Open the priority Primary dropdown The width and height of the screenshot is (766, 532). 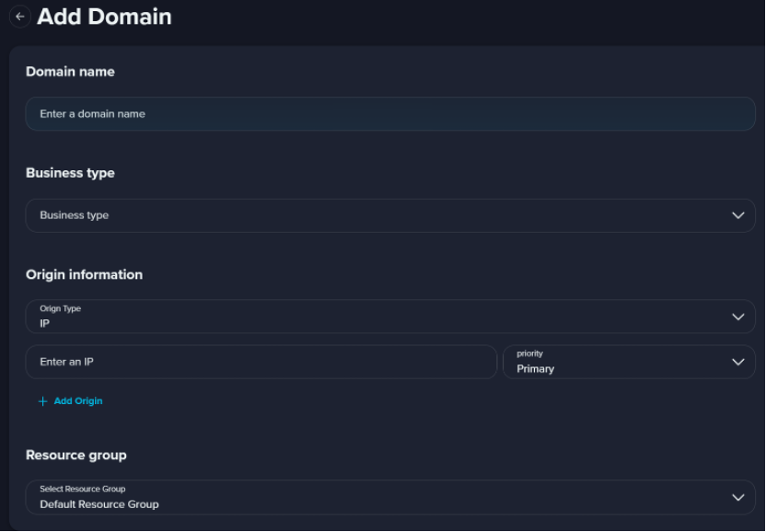click(x=629, y=362)
